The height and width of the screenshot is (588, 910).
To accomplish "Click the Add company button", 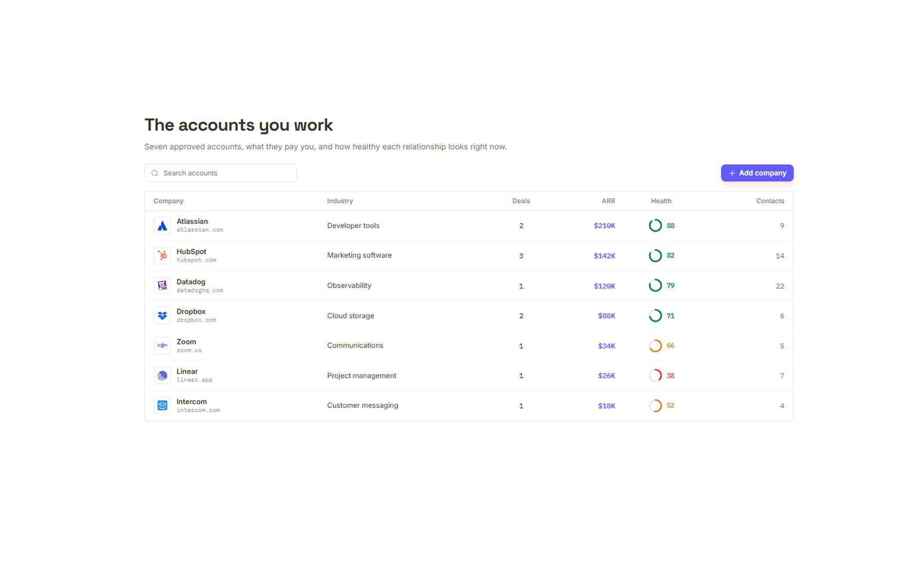I will (757, 173).
